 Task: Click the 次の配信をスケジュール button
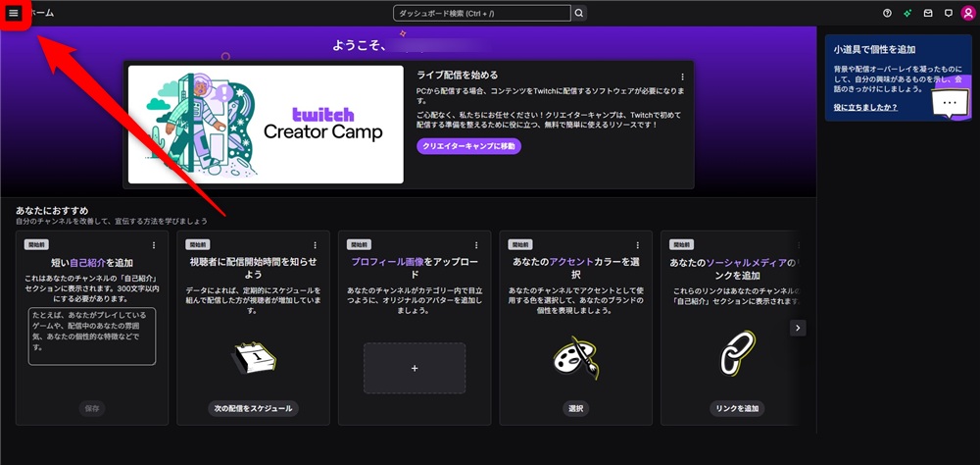coord(253,409)
